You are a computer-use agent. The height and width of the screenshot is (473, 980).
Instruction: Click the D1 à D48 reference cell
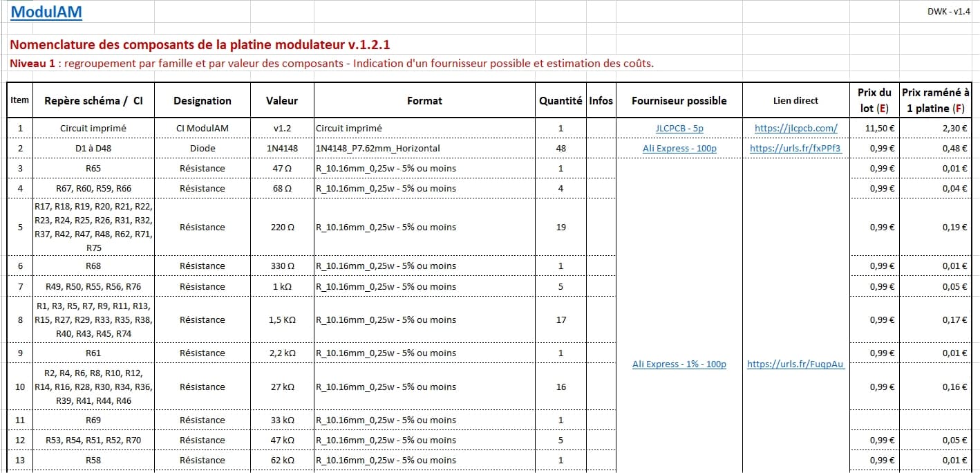pyautogui.click(x=93, y=148)
